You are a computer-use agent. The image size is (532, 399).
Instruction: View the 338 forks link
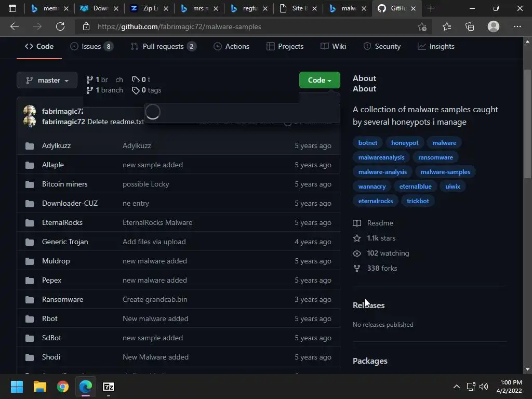(x=375, y=269)
